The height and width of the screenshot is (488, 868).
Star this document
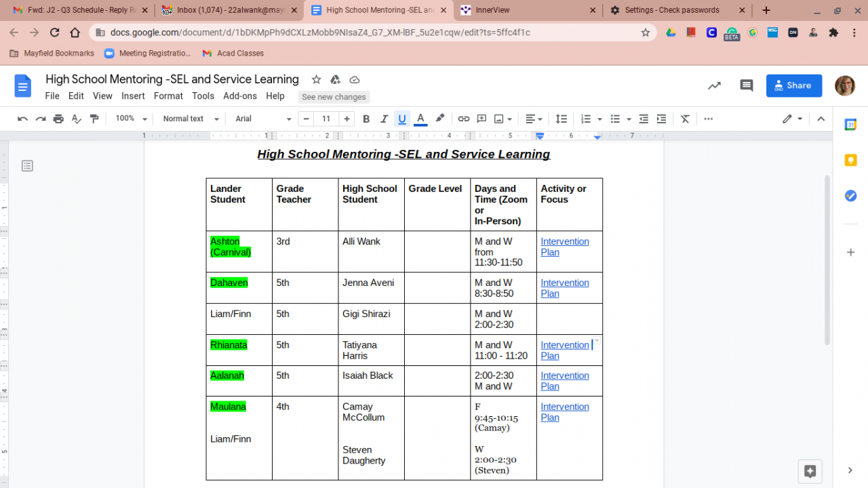click(x=316, y=80)
